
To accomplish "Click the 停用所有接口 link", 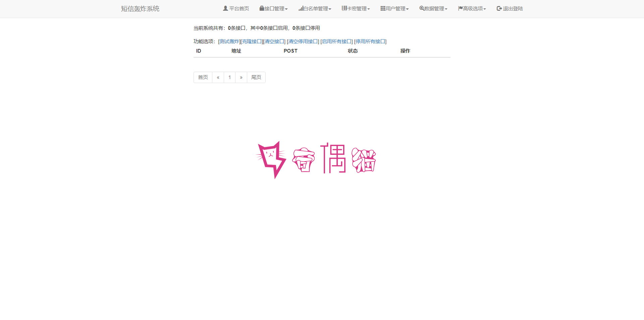I will [370, 42].
